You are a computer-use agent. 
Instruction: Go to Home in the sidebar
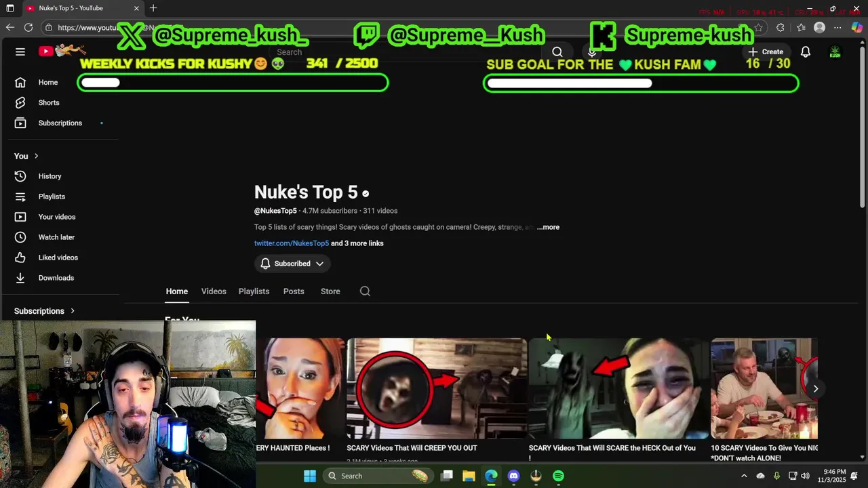pyautogui.click(x=47, y=83)
